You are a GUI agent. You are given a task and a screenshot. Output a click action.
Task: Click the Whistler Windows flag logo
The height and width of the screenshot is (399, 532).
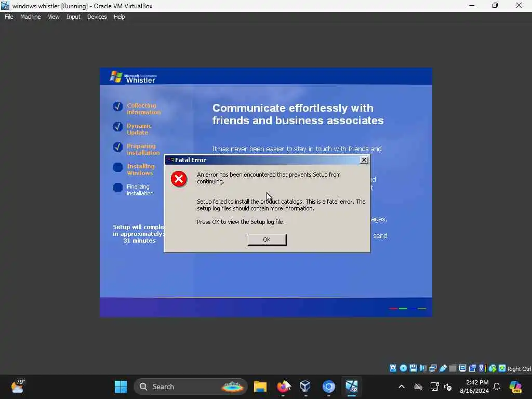tap(116, 77)
